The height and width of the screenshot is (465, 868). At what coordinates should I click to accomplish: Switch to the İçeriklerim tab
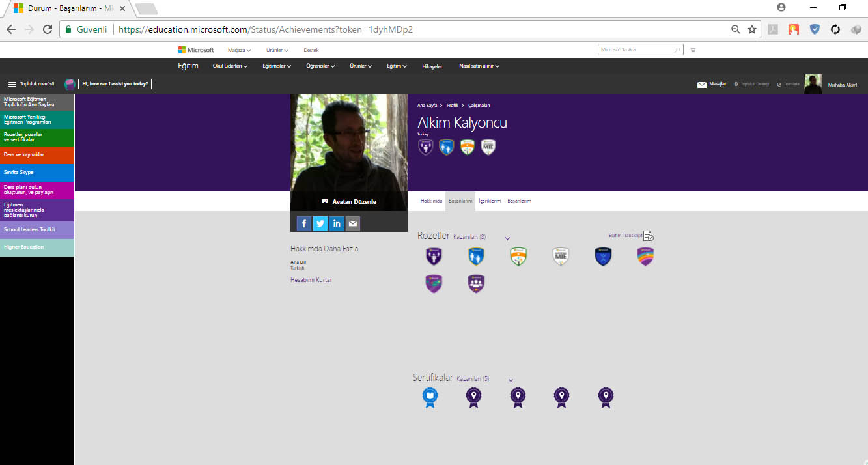click(490, 201)
